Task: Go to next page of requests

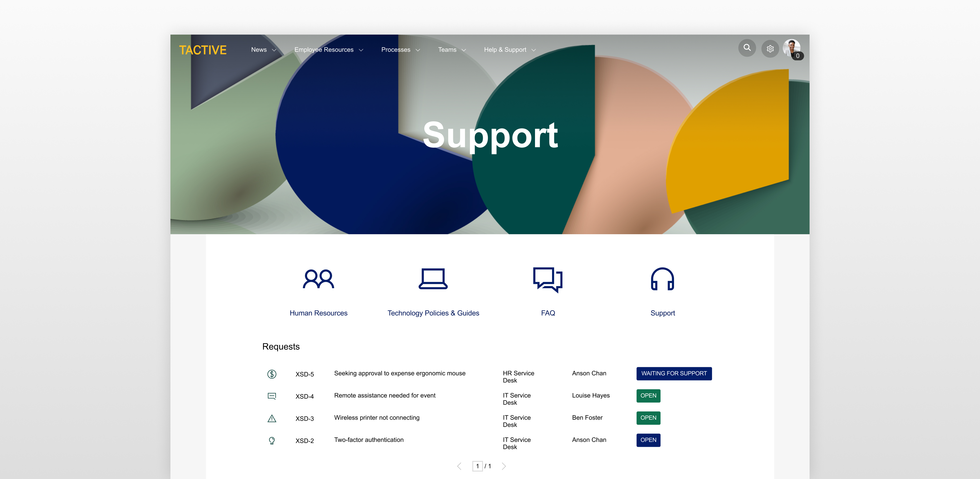Action: pyautogui.click(x=504, y=466)
